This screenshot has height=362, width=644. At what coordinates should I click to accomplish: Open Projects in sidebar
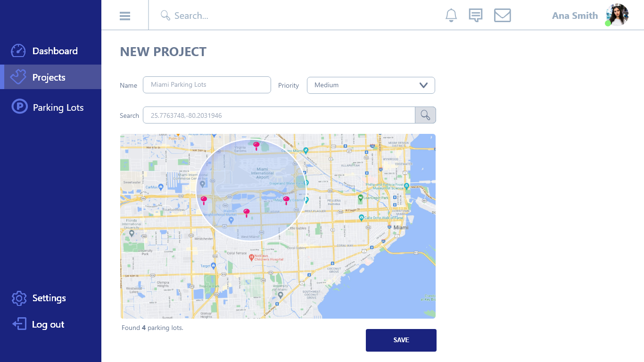[x=50, y=77]
